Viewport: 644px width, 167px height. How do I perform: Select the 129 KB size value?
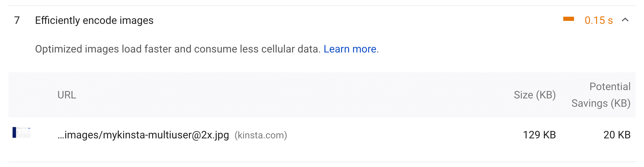(539, 135)
